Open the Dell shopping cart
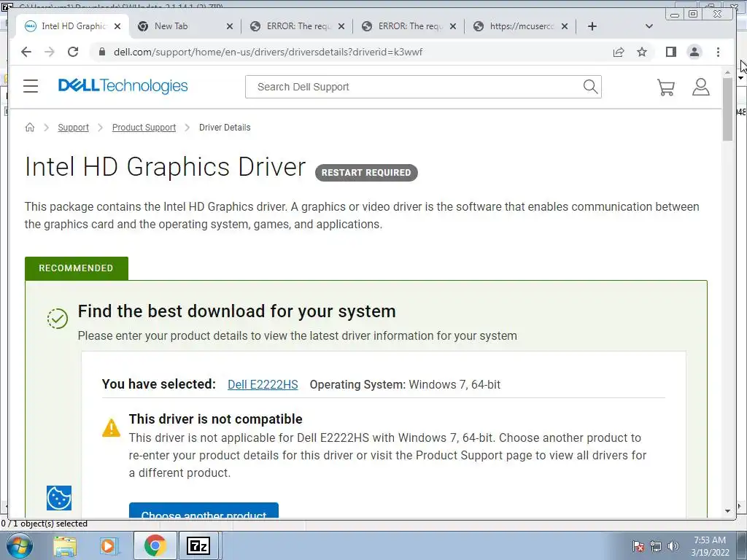 [665, 87]
